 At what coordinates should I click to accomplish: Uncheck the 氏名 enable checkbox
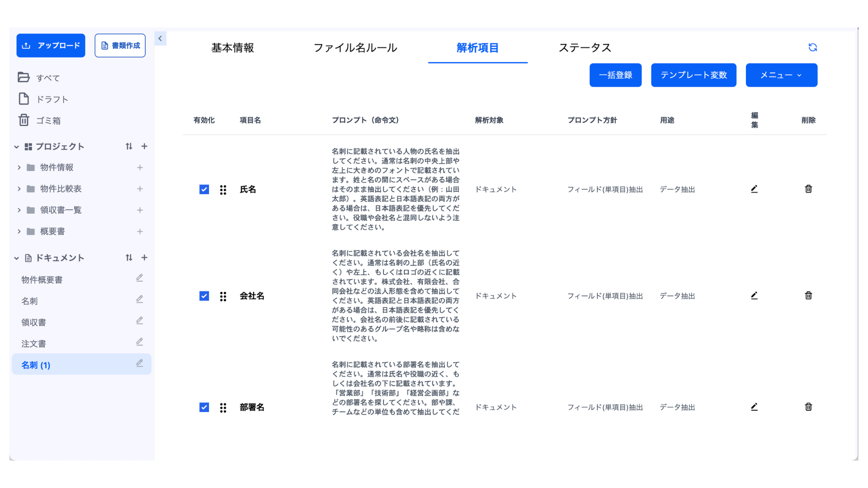coord(204,189)
